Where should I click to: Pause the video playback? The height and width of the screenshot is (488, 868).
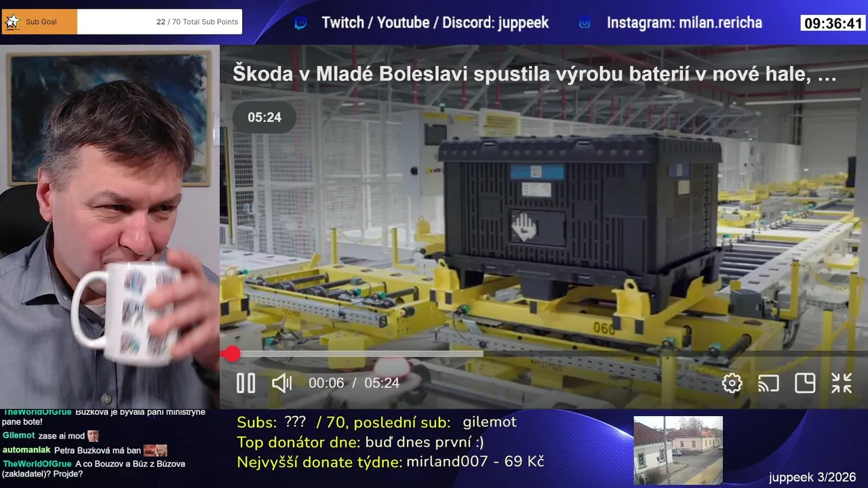[245, 383]
